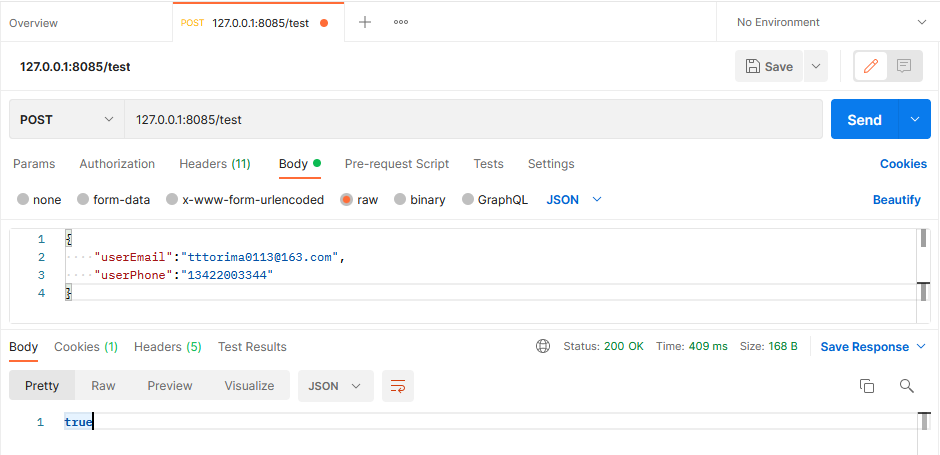Click the wrap lines icon in response

click(x=398, y=386)
